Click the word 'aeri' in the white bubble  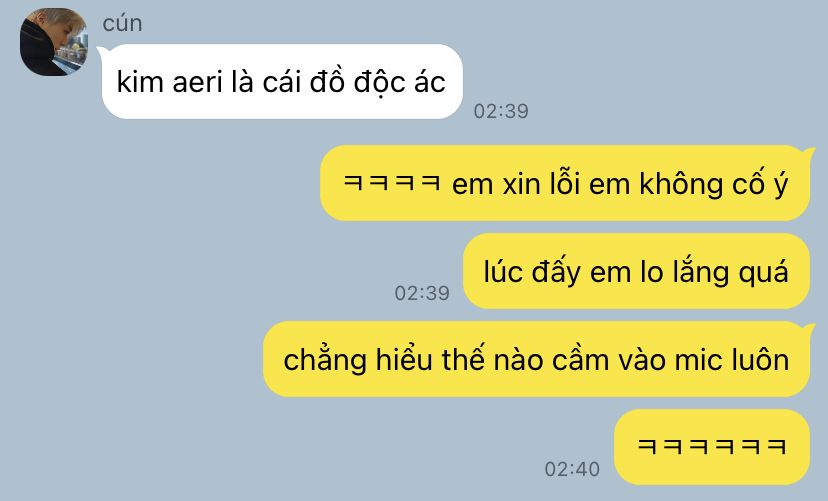pyautogui.click(x=197, y=82)
